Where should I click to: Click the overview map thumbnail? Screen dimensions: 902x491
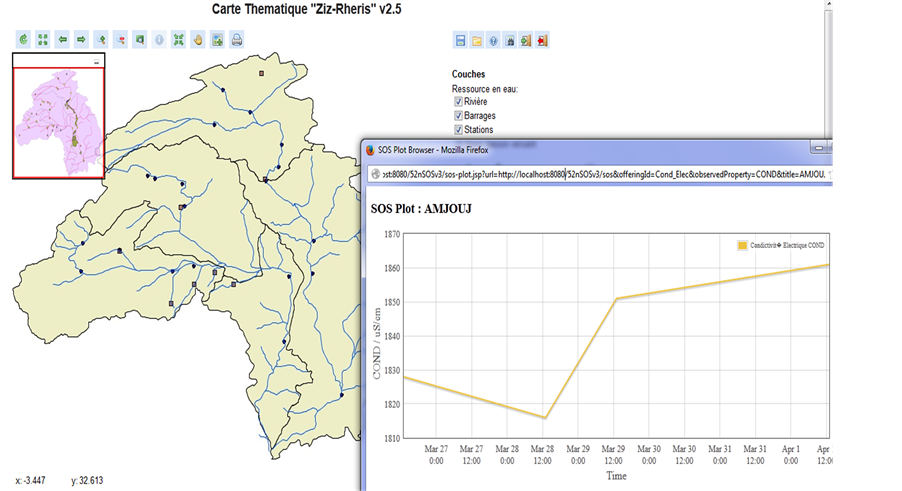pos(58,122)
